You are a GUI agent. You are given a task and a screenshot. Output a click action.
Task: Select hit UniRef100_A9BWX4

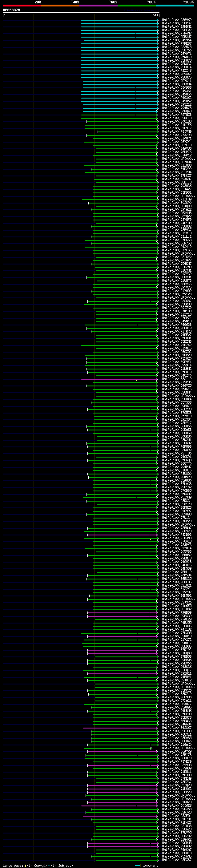click(177, 399)
